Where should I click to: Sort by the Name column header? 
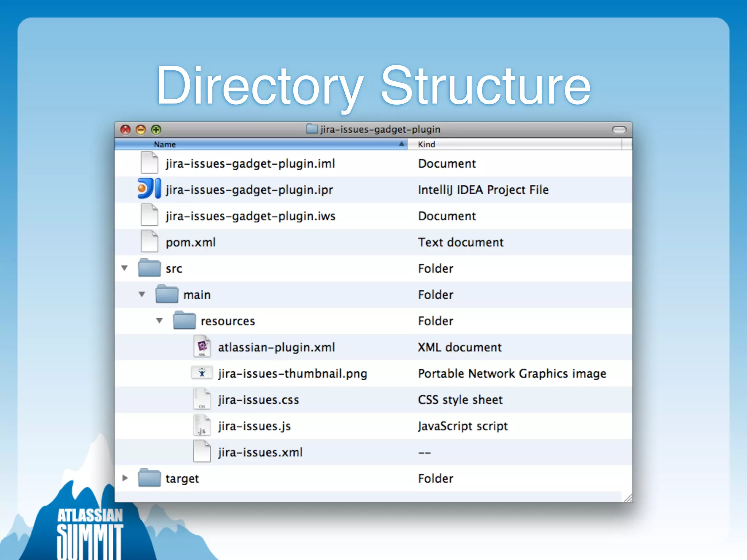pyautogui.click(x=261, y=144)
